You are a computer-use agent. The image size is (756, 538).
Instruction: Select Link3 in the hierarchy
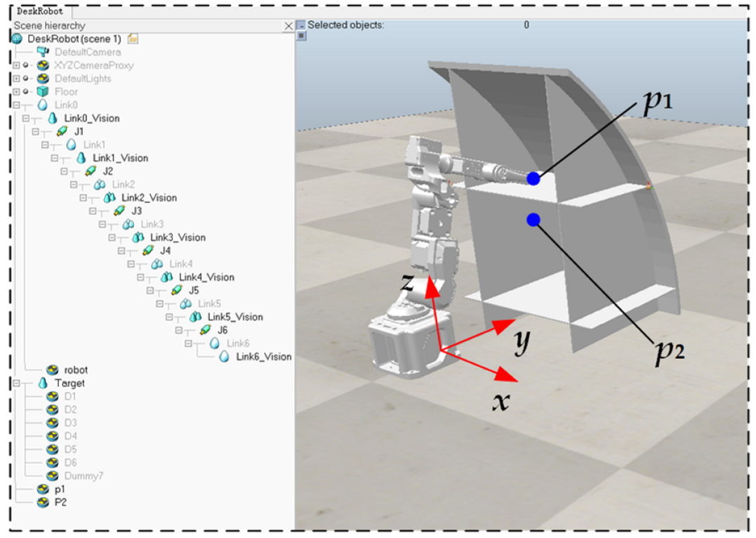152,224
